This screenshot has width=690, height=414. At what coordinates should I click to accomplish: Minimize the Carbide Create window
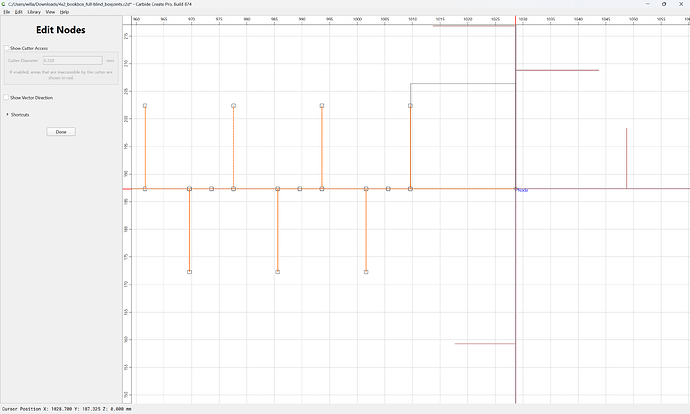pyautogui.click(x=647, y=4)
